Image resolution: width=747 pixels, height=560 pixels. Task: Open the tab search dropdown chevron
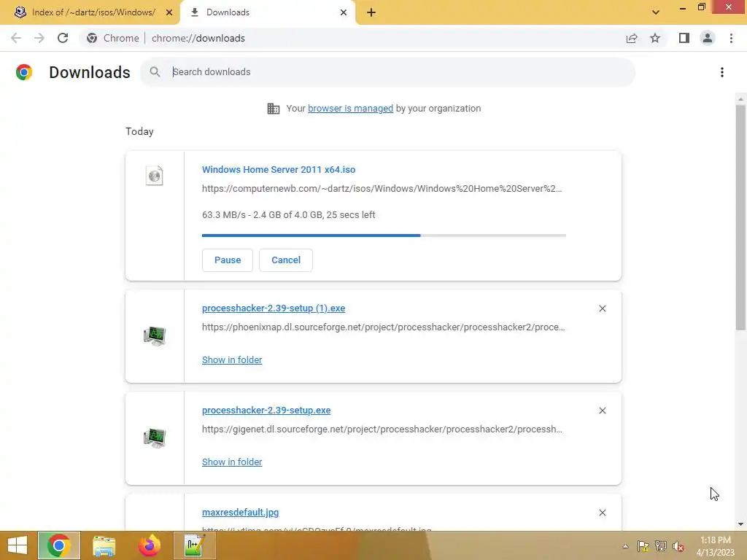pyautogui.click(x=656, y=12)
